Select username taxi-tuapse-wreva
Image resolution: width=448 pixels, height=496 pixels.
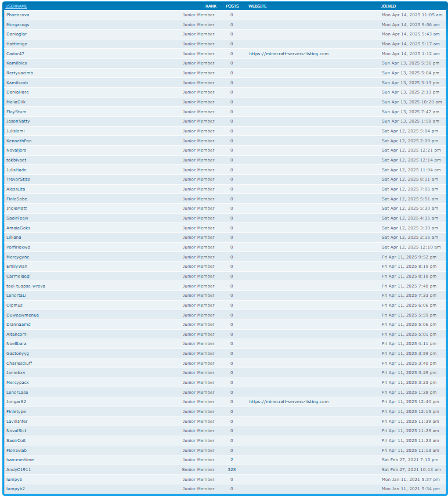26,286
